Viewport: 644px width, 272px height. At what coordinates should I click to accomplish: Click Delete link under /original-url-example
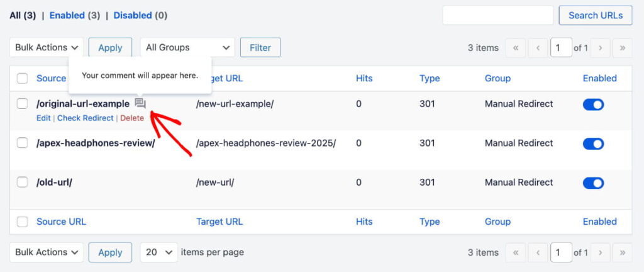(132, 118)
